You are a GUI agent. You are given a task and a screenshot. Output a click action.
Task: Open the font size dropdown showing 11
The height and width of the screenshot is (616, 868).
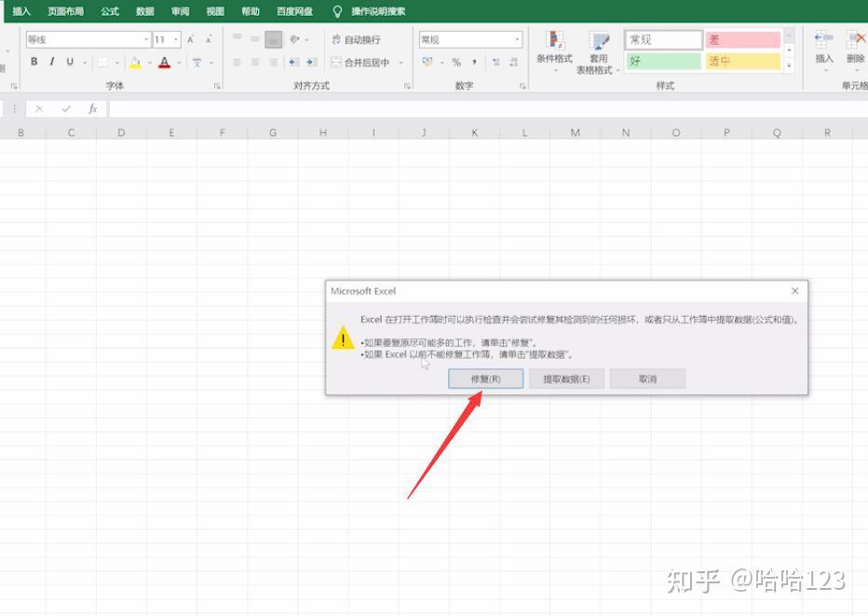coord(176,39)
